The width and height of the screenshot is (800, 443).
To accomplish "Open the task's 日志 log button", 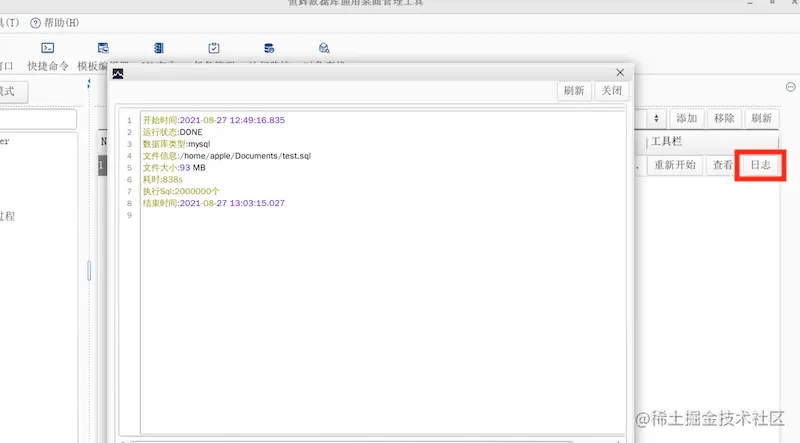I will tap(760, 165).
